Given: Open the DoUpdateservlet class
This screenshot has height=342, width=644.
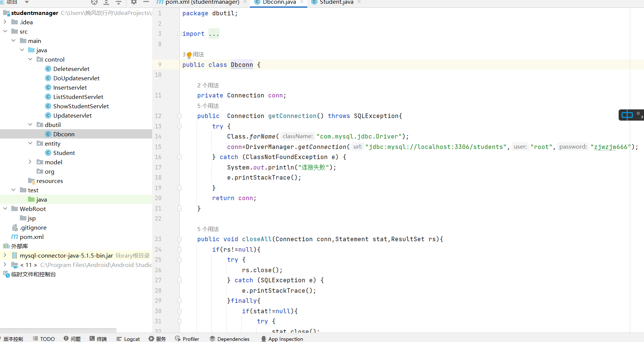Looking at the screenshot, I should click(76, 78).
